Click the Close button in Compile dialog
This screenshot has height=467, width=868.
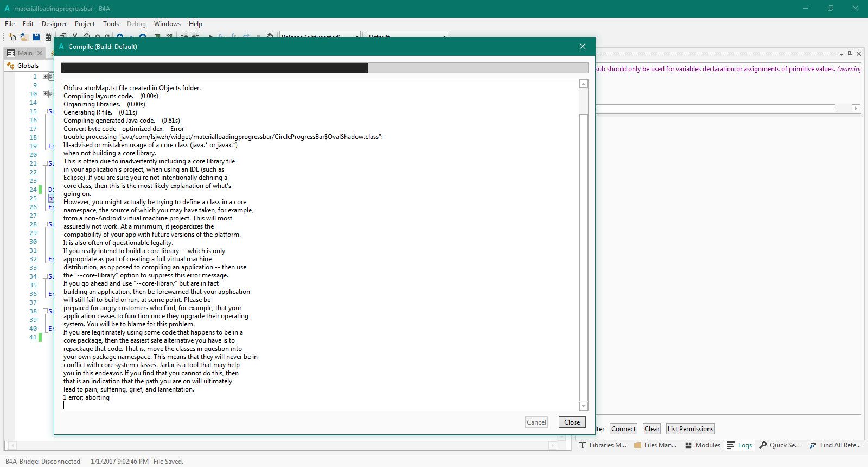click(x=572, y=422)
